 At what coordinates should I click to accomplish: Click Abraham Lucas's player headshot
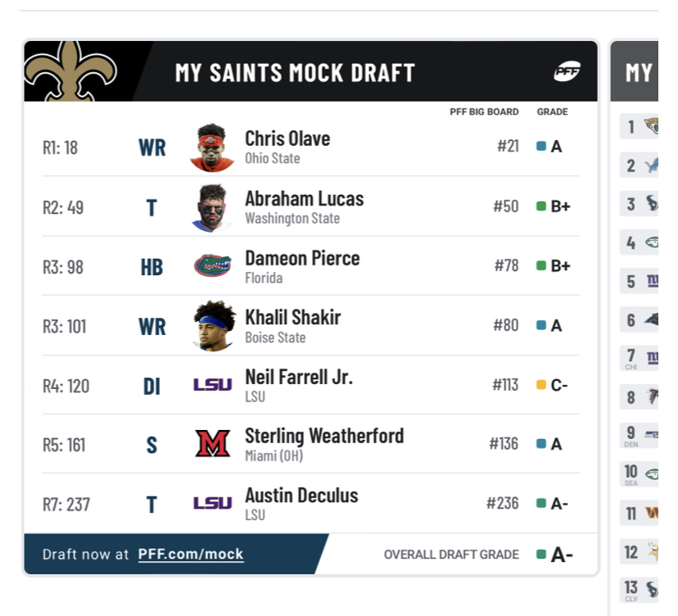[x=211, y=207]
